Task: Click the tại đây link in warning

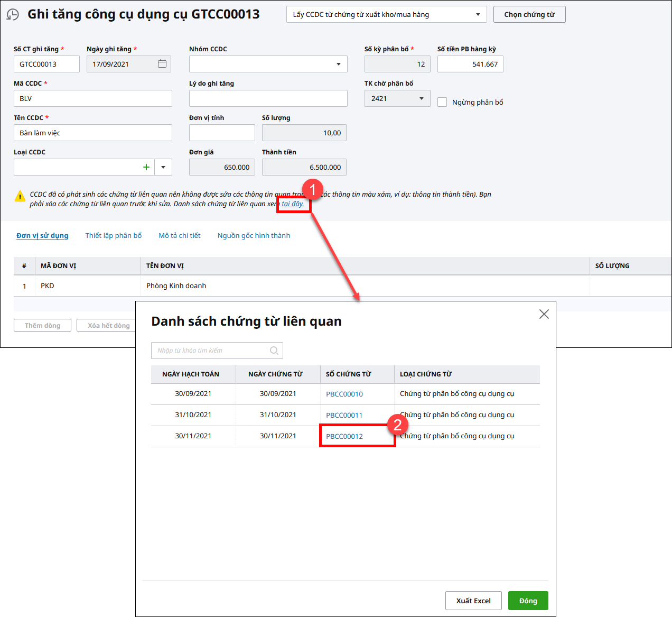Action: (x=293, y=204)
